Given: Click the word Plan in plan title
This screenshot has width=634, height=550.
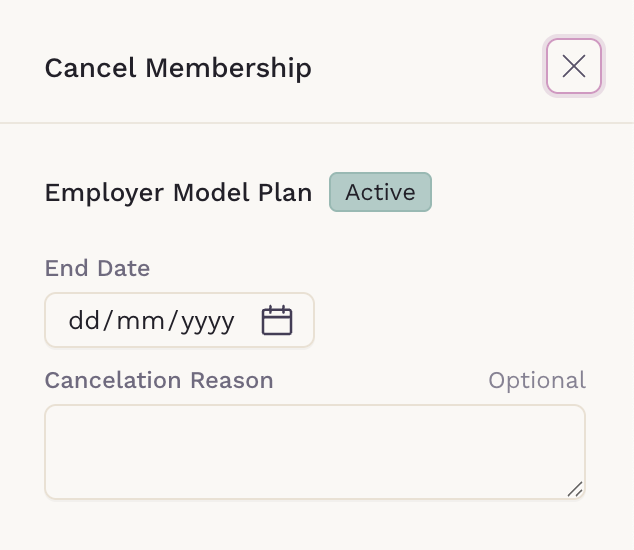Looking at the screenshot, I should click(x=285, y=192).
